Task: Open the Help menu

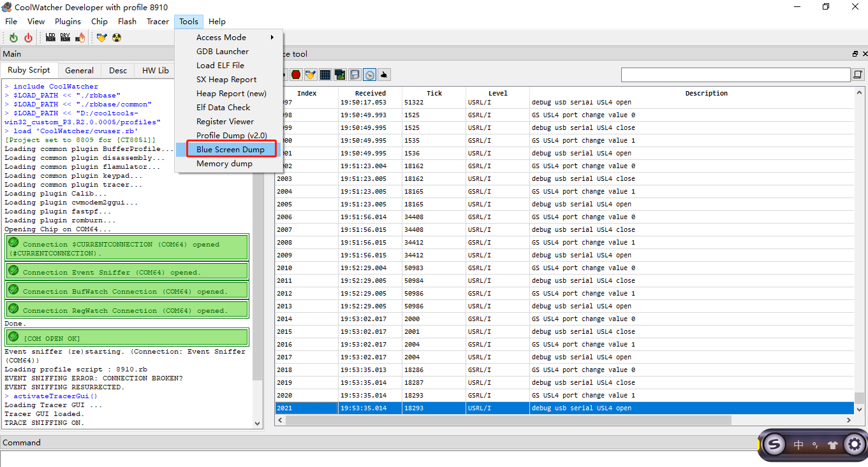Action: pos(217,21)
